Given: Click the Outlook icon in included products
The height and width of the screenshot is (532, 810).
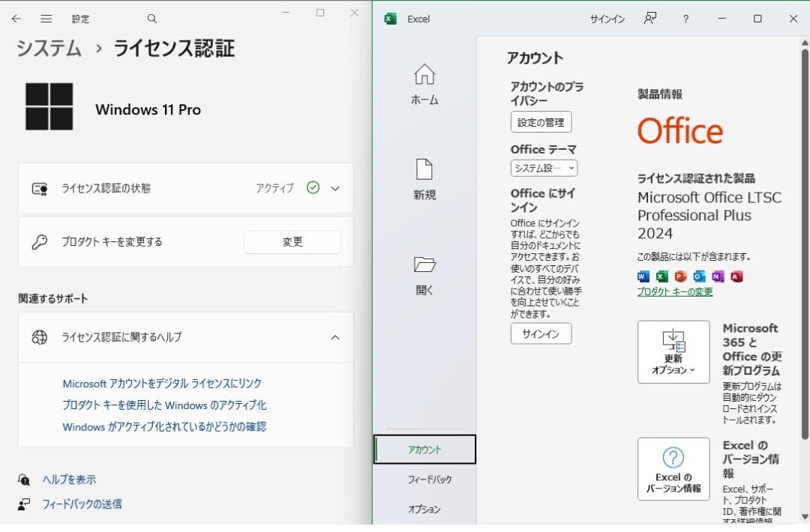Looking at the screenshot, I should tap(699, 276).
